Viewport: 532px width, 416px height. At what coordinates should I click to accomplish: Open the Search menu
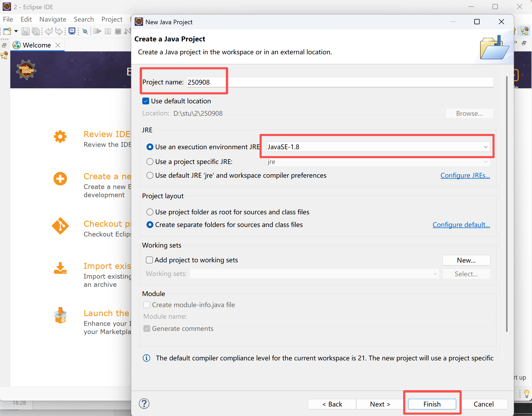coord(84,20)
